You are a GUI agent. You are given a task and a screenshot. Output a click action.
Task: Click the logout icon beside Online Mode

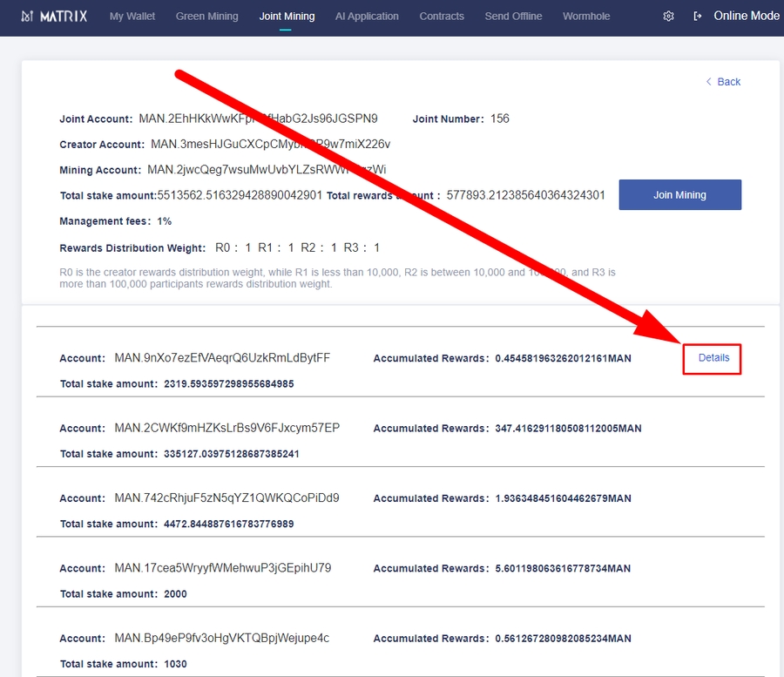(696, 16)
